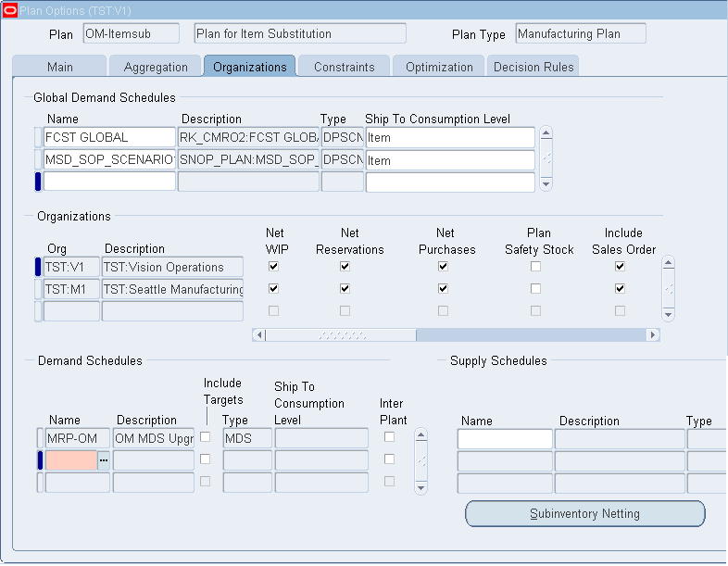Select record indicator for MRP-OM row
Viewport: 728px width, 566px height.
click(40, 438)
